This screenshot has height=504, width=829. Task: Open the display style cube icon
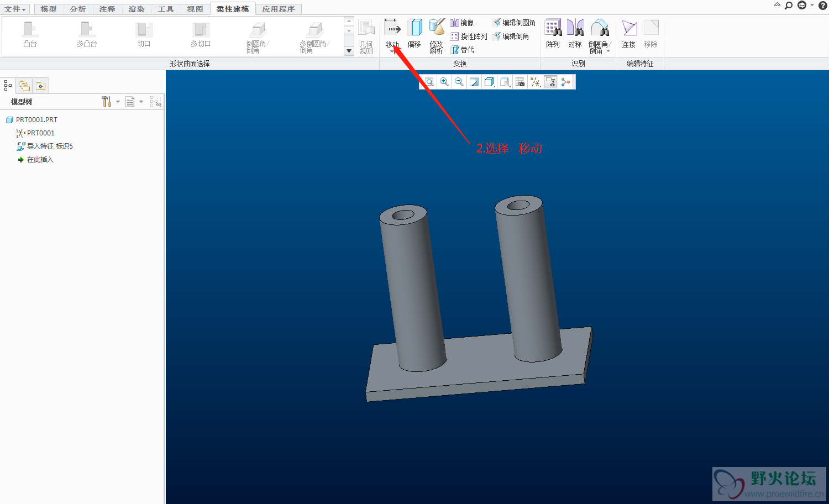[489, 82]
